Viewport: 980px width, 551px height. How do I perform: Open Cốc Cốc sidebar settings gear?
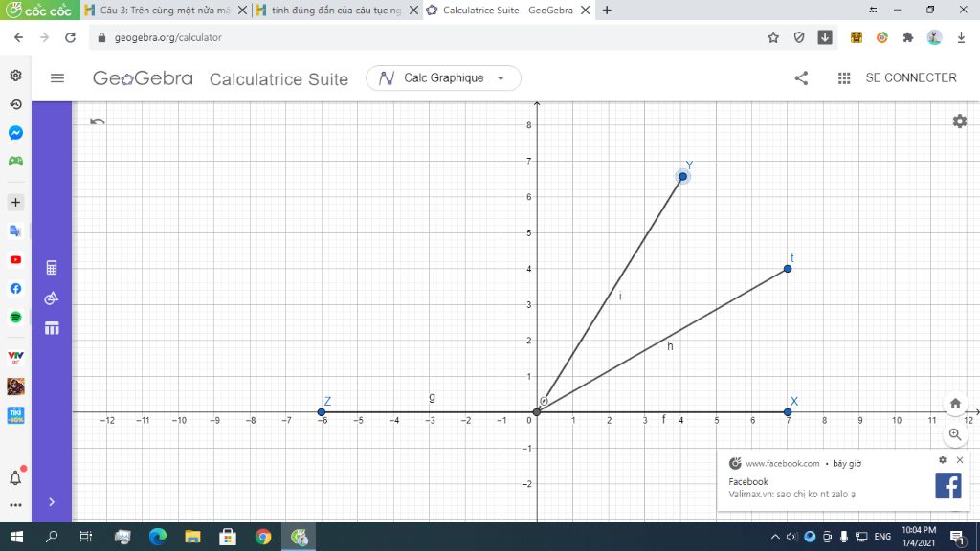(x=15, y=76)
